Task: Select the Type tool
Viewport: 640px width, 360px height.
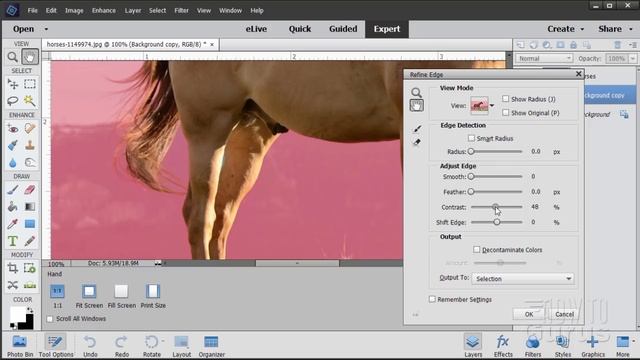Action: click(x=13, y=241)
